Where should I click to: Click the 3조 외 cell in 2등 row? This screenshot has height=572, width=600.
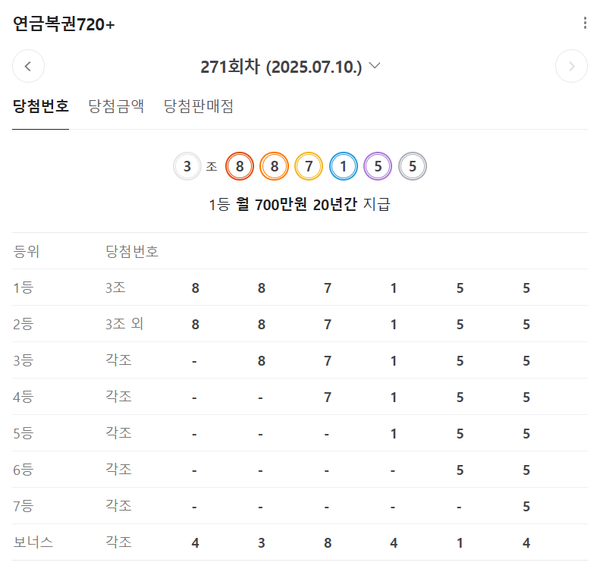(124, 324)
